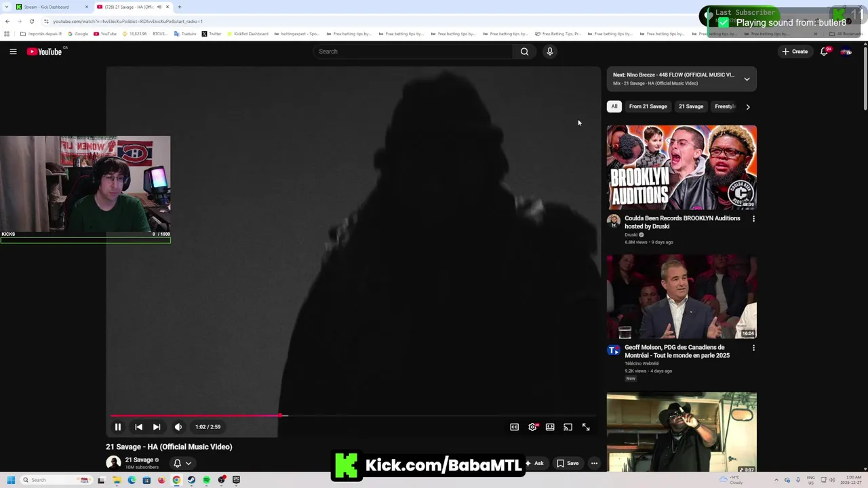The height and width of the screenshot is (488, 868).
Task: Start voice search with microphone icon
Action: coord(550,52)
